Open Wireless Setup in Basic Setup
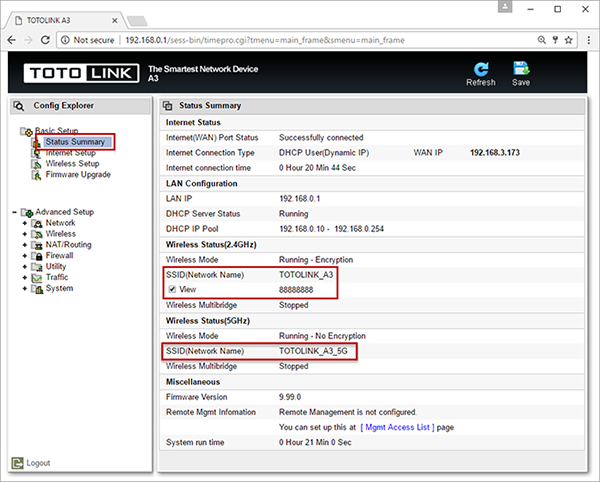Image resolution: width=600 pixels, height=482 pixels. pyautogui.click(x=72, y=164)
